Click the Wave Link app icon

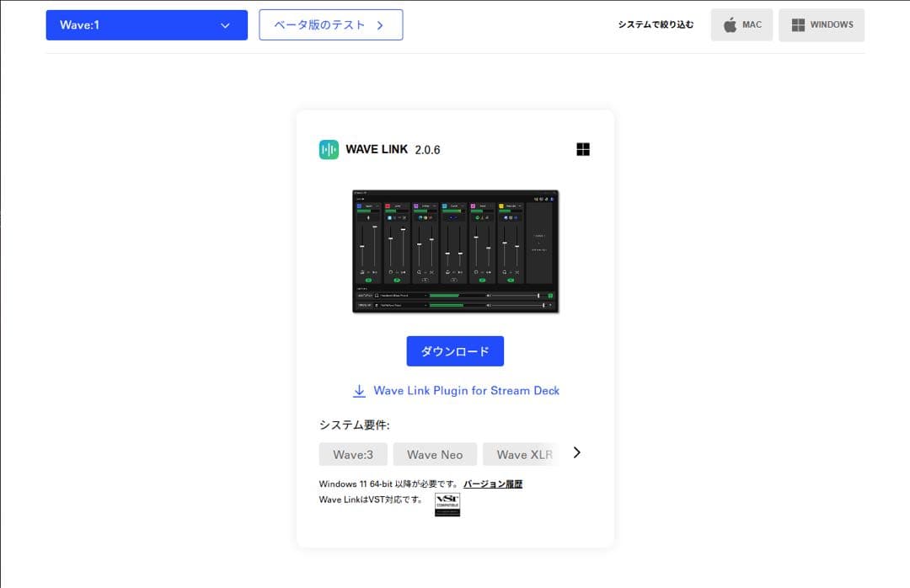coord(327,149)
